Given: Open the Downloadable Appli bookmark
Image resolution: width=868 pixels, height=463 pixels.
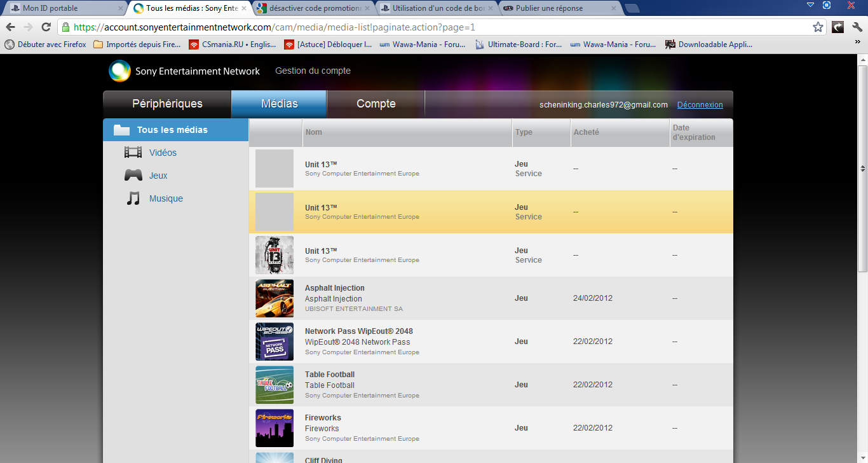Looking at the screenshot, I should pyautogui.click(x=709, y=45).
